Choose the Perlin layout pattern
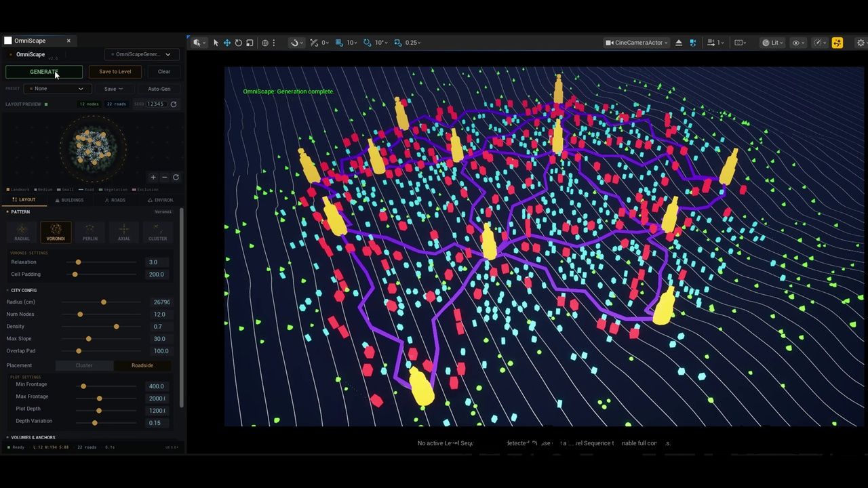This screenshot has width=868, height=488. click(x=90, y=232)
